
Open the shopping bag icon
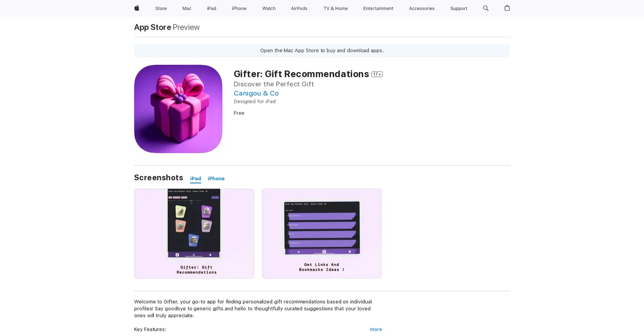tap(507, 8)
